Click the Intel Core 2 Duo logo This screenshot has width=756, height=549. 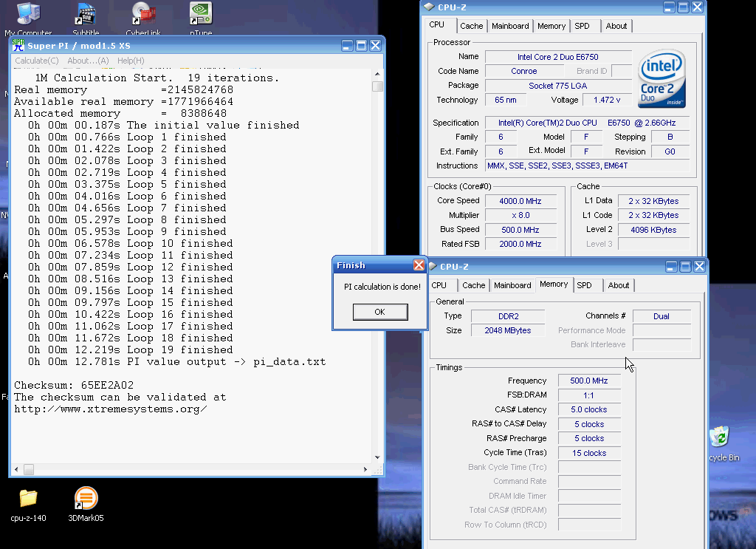[x=662, y=78]
